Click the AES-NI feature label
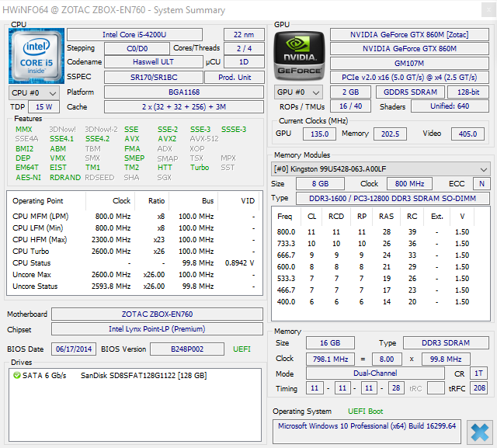 tap(29, 178)
